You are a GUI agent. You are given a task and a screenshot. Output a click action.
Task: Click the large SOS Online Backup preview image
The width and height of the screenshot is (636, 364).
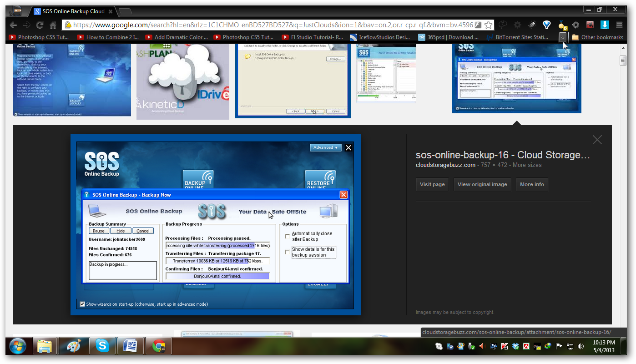point(216,224)
